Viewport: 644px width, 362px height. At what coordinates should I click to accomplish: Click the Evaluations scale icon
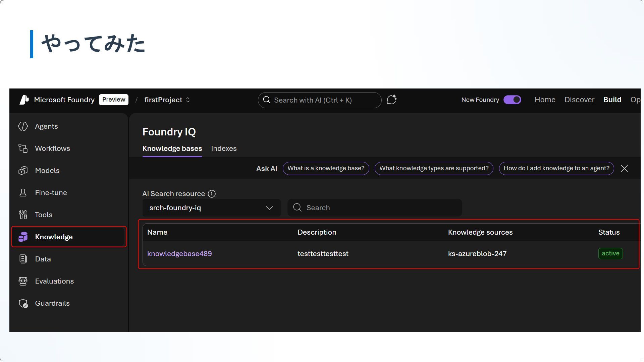coord(23,281)
